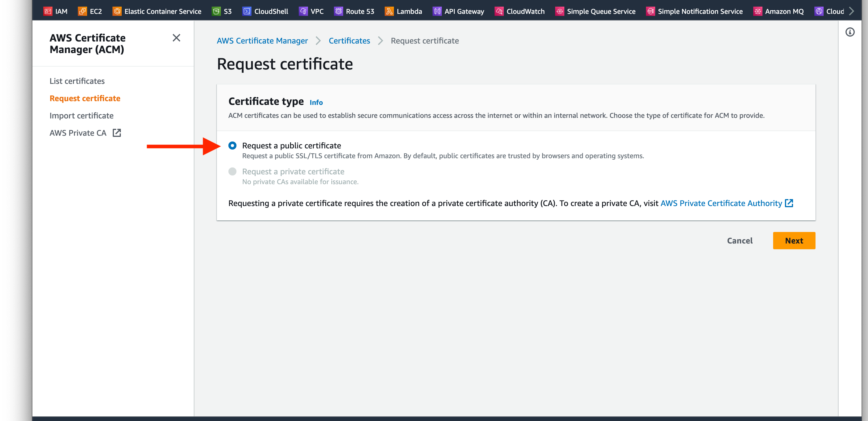The width and height of the screenshot is (868, 421).
Task: Open the API Gateway icon
Action: click(437, 11)
